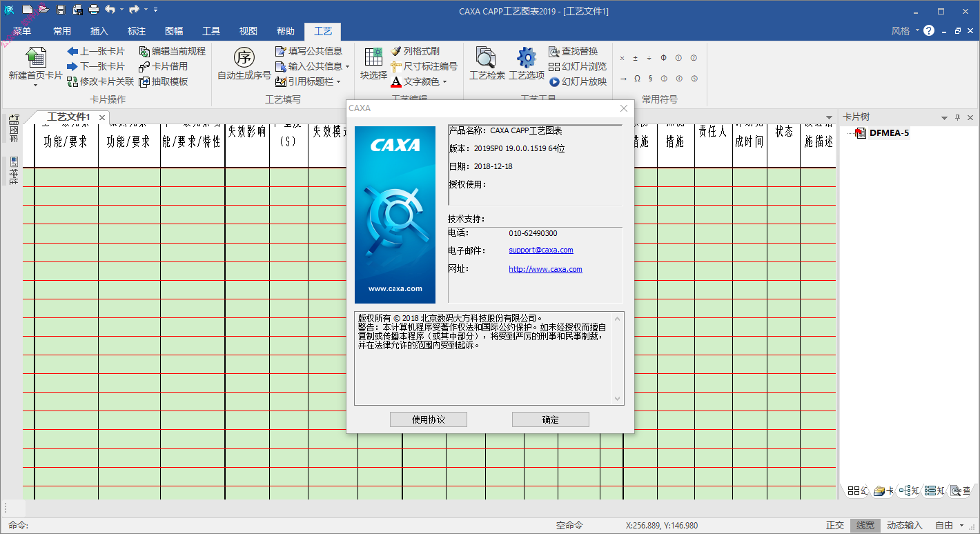The height and width of the screenshot is (534, 980).
Task: Close the 工艺文件1 tab
Action: 101,118
